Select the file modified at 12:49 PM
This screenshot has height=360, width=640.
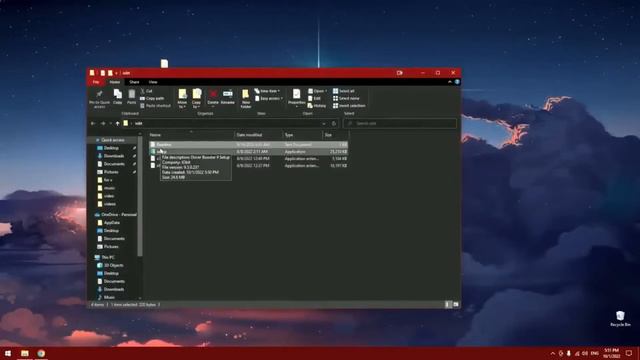tap(248, 158)
